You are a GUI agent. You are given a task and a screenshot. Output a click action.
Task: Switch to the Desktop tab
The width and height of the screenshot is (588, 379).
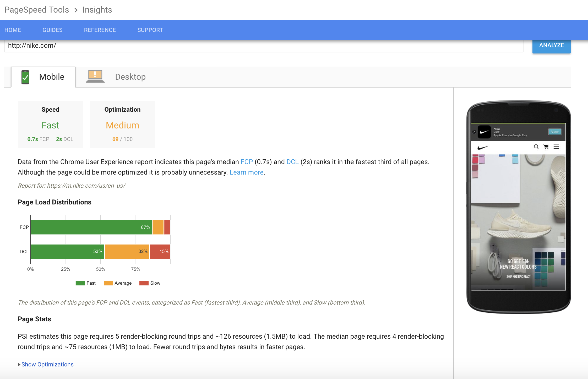pos(130,77)
